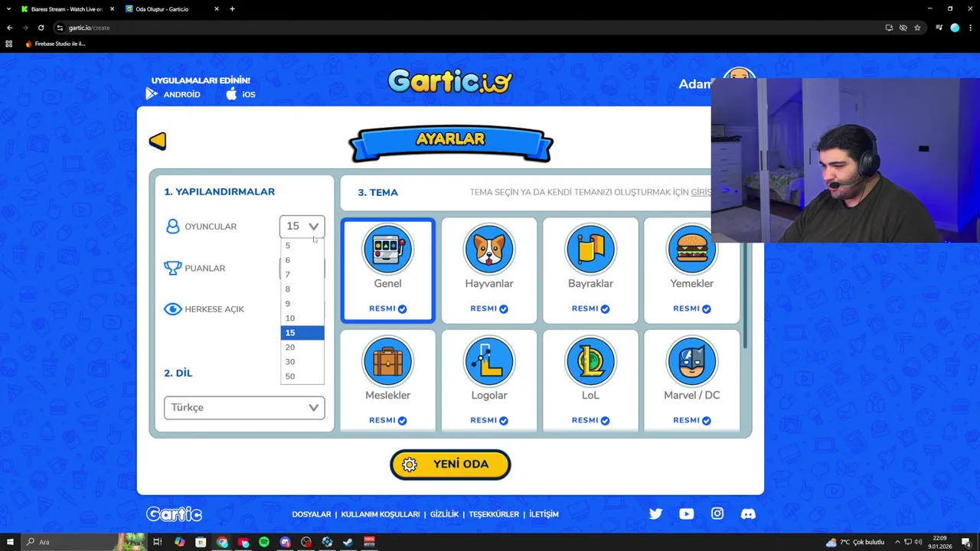Bookmark page with the star icon

click(x=917, y=28)
